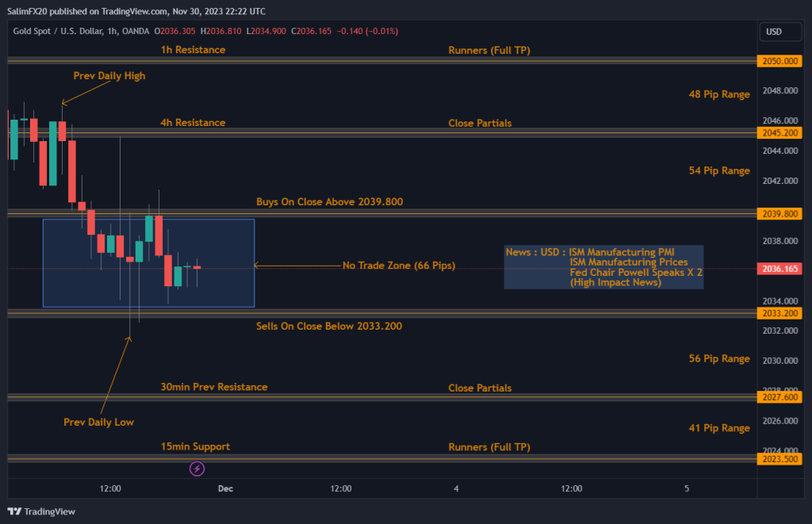Select the 2033.200 sell trigger price label
812x524 pixels.
[x=779, y=313]
